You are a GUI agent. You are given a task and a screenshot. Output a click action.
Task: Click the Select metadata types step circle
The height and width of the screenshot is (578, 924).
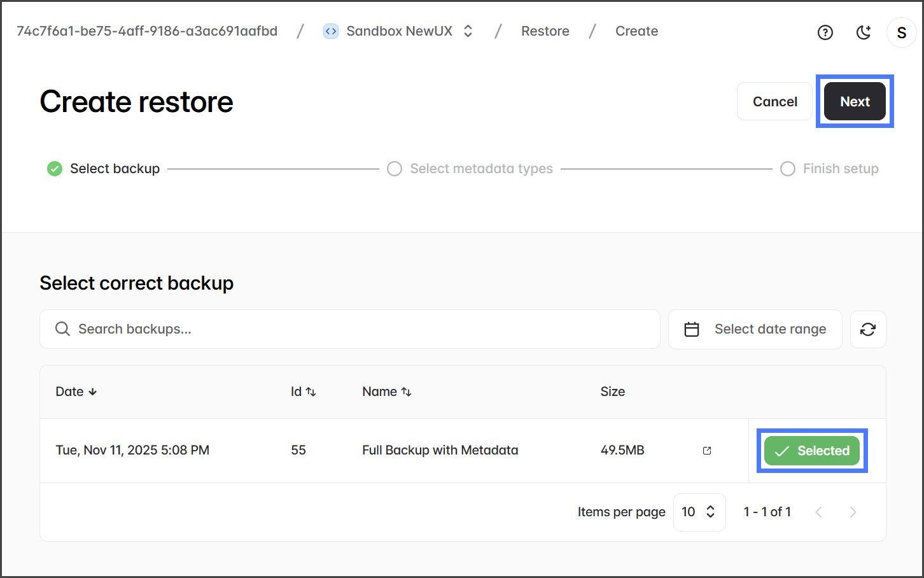coord(395,169)
